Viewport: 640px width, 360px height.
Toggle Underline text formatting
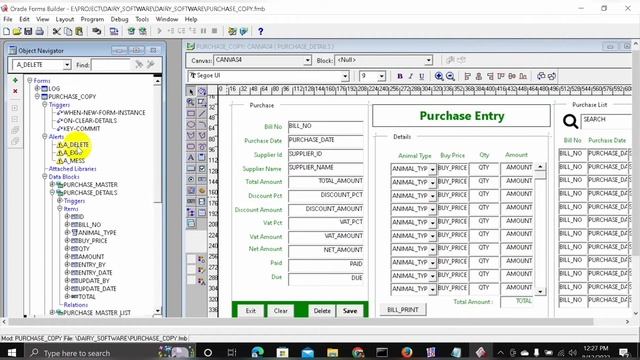coord(422,76)
